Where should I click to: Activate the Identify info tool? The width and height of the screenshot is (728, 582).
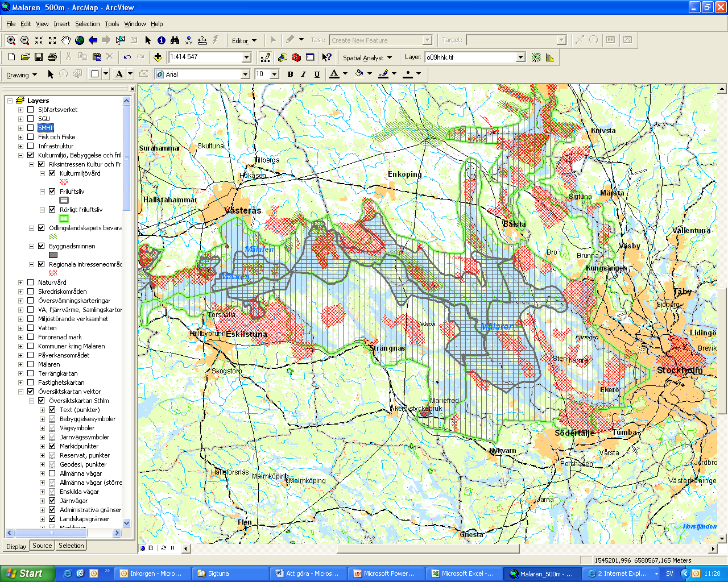pos(162,40)
